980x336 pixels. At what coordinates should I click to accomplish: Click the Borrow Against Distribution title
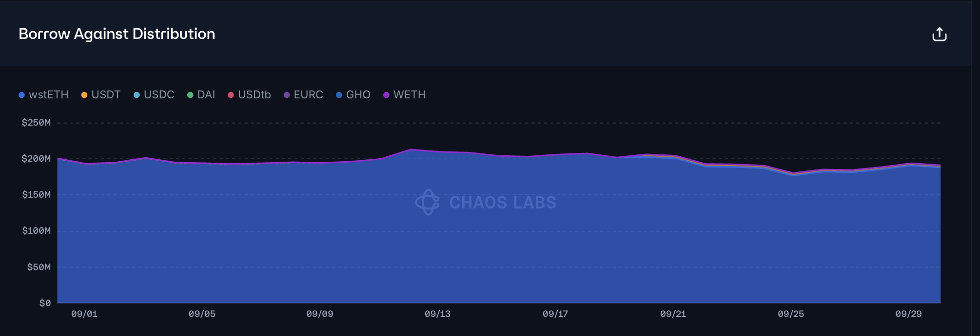click(117, 34)
